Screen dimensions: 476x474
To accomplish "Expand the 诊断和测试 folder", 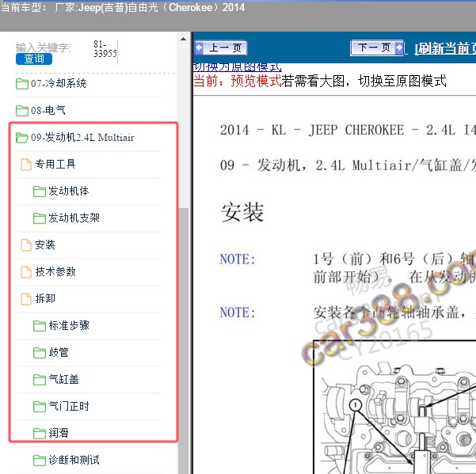I will 74,460.
